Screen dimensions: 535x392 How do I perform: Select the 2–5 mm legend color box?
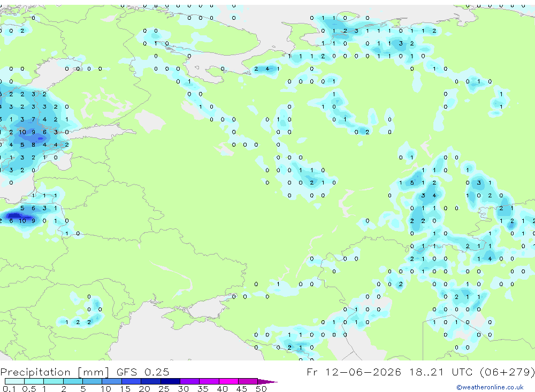tap(73, 381)
